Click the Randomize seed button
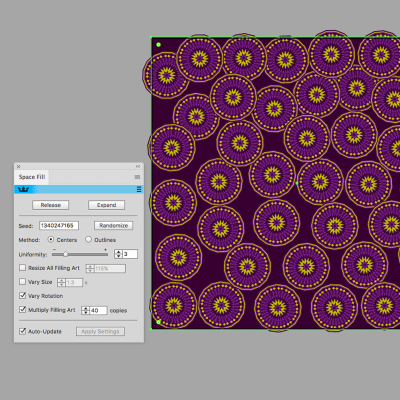 tap(113, 226)
